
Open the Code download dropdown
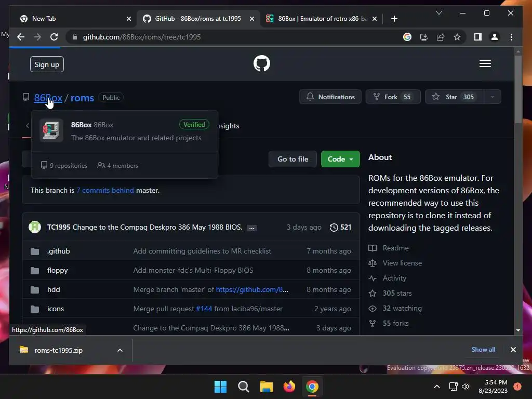point(340,159)
